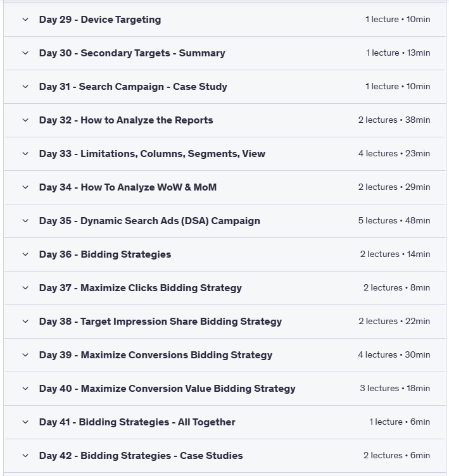
Task: Expand Day 35 Dynamic Search Ads Campaign
Action: [149, 221]
